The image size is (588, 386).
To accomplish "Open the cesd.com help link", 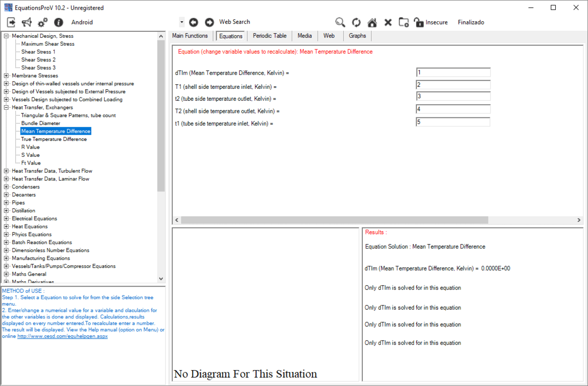I will pos(63,336).
